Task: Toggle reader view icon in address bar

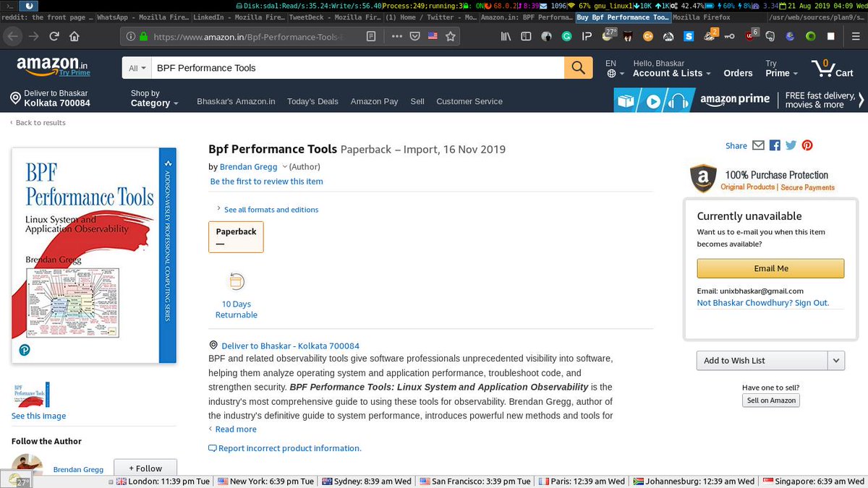Action: coord(371,35)
